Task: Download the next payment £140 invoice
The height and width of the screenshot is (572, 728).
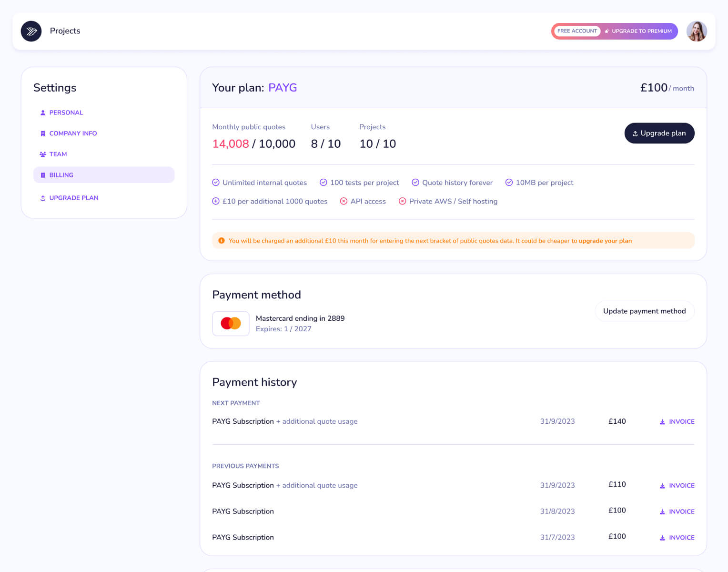Action: click(x=677, y=422)
